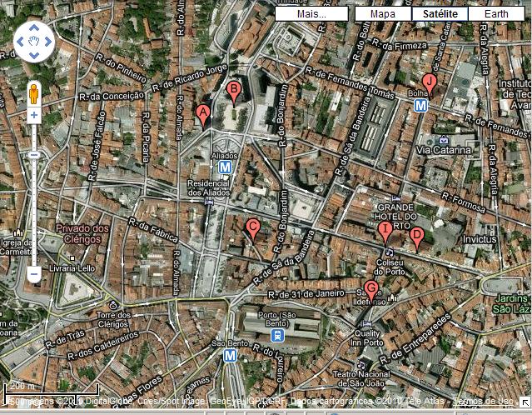Switch to Mapa view
Screen dimensions: 532x415
click(383, 14)
